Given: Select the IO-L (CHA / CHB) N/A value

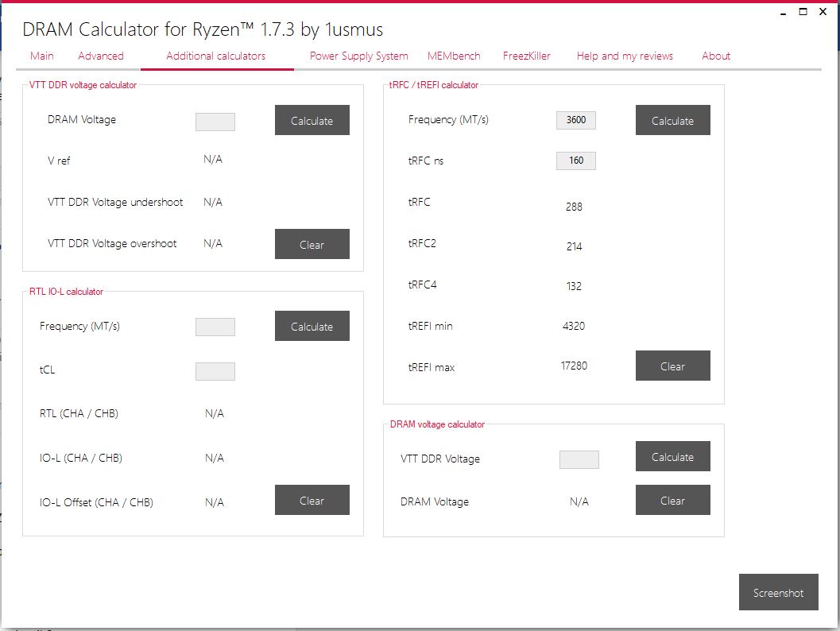Looking at the screenshot, I should (x=215, y=458).
